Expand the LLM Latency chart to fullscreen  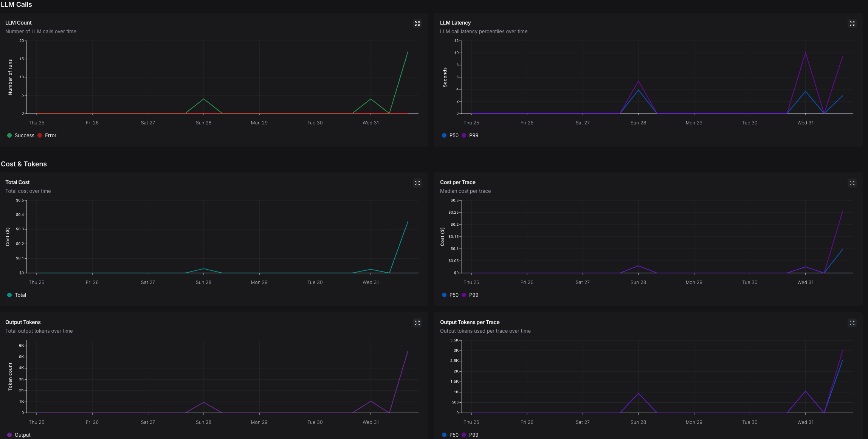852,23
